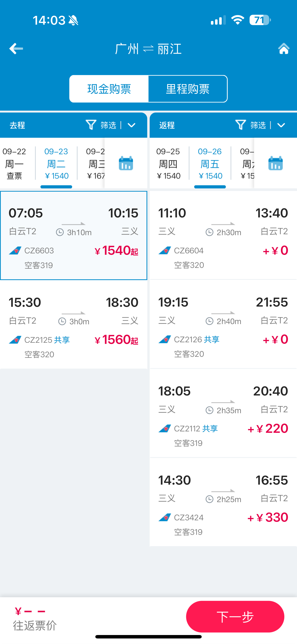Choose return date 09-25 周四

coord(169,163)
